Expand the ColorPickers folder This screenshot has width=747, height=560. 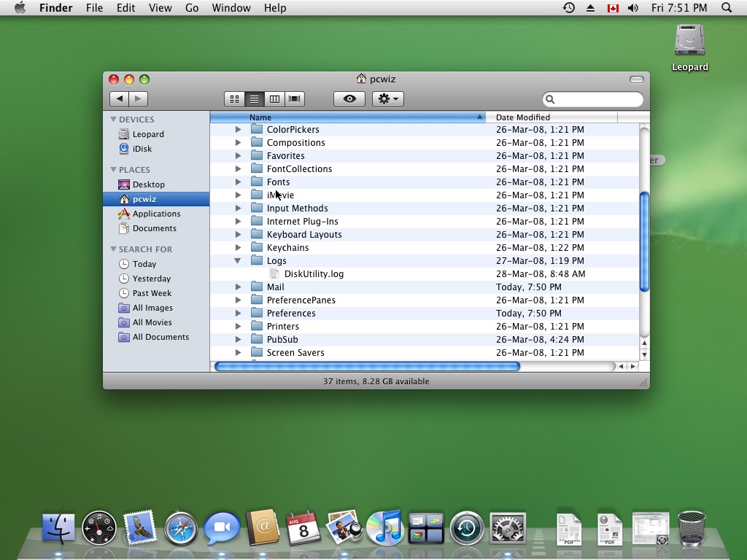pyautogui.click(x=238, y=130)
